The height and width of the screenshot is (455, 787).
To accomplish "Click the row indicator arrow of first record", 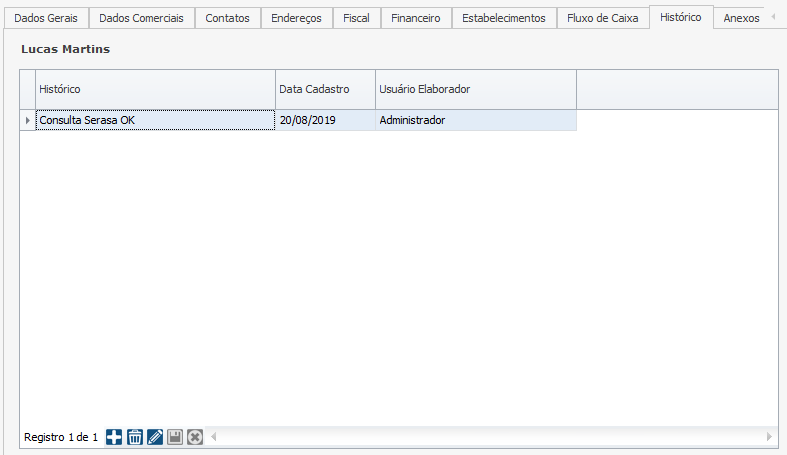I will point(28,120).
